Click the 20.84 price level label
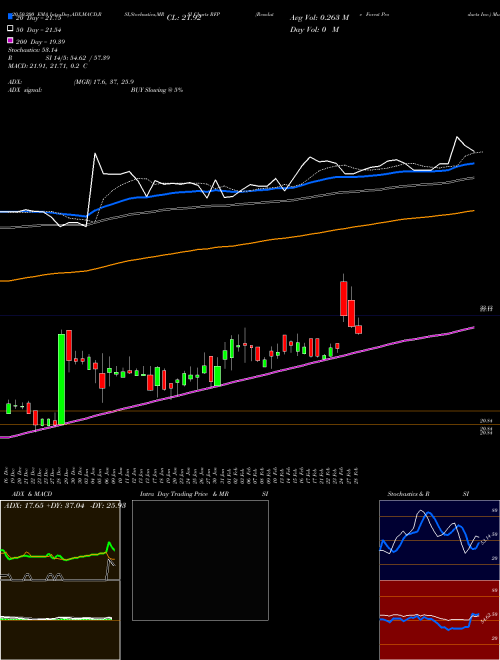Screen dimensions: 500x660 [x=486, y=420]
